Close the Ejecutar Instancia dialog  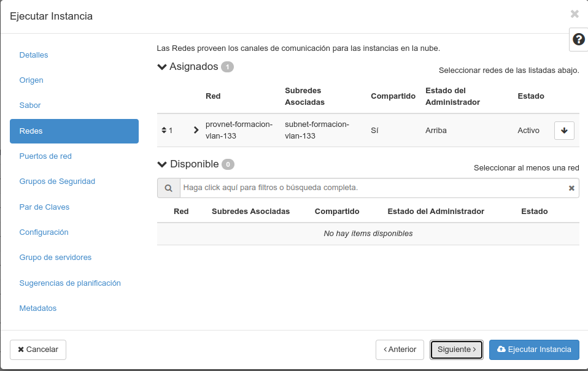coord(574,13)
